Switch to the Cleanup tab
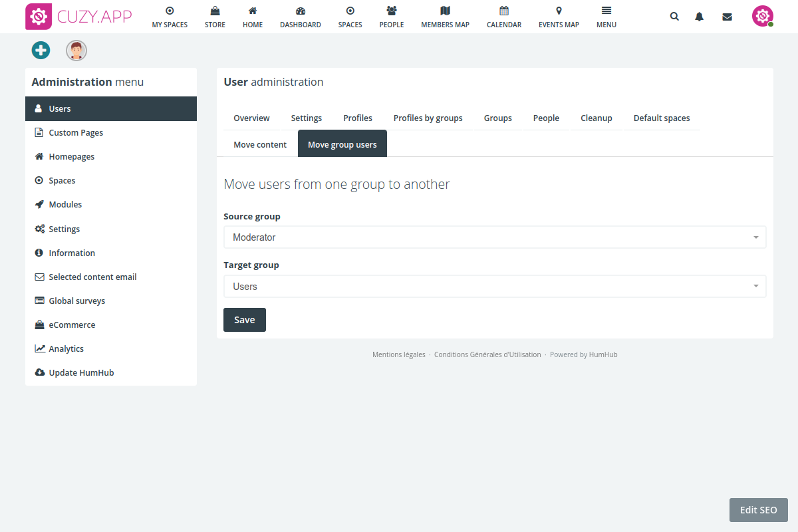 point(596,118)
